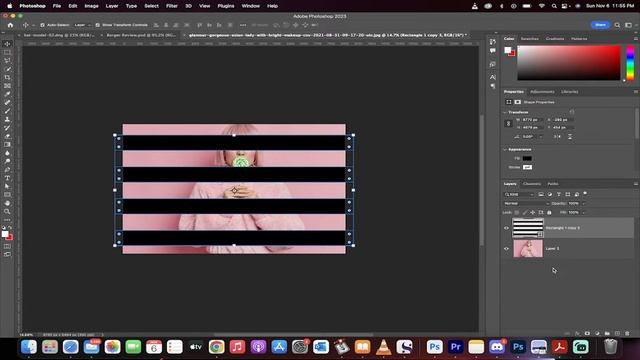Open the Filter menu
This screenshot has height=360, width=640.
tap(171, 6)
